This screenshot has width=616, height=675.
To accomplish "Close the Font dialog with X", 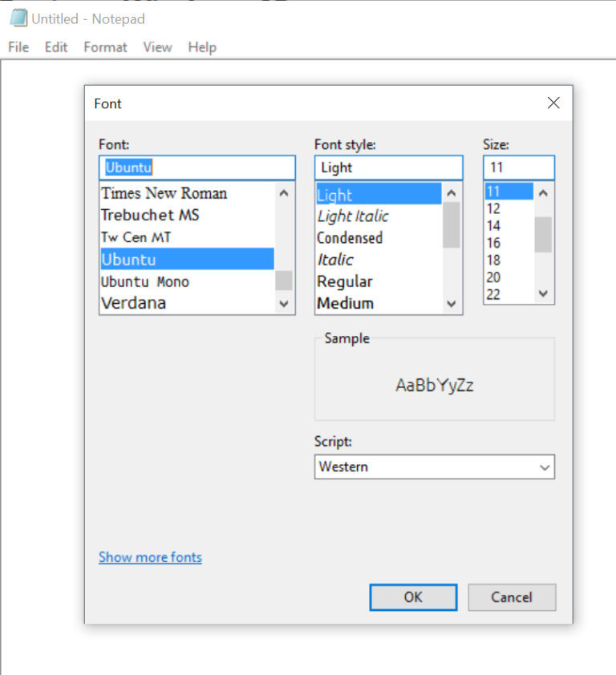I will pos(553,103).
